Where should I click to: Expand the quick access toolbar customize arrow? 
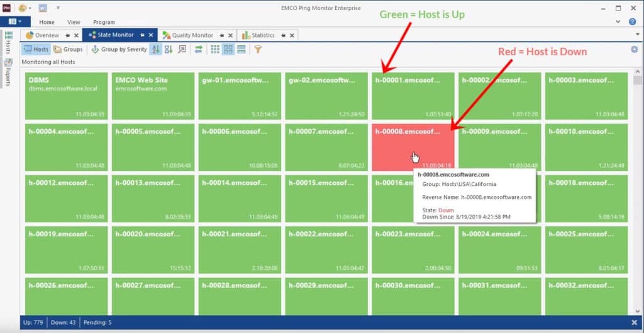(x=58, y=8)
